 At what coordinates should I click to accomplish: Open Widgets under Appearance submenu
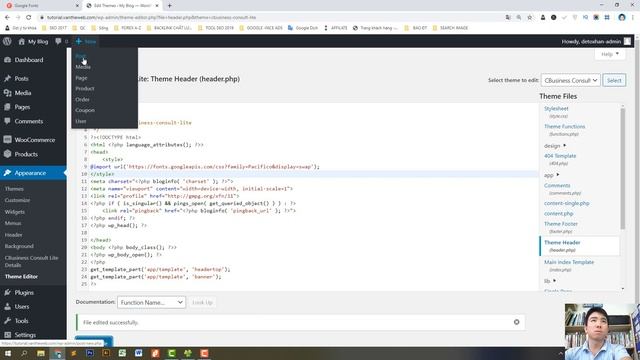point(15,212)
